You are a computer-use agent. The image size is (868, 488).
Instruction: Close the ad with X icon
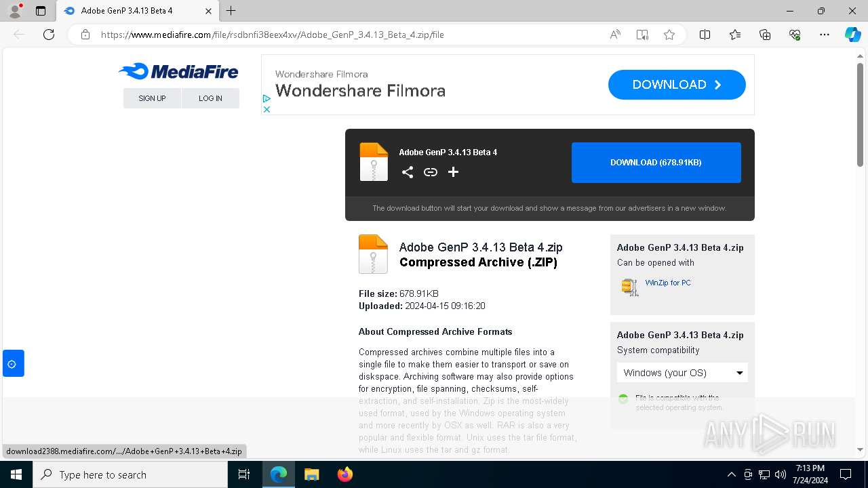tap(267, 109)
